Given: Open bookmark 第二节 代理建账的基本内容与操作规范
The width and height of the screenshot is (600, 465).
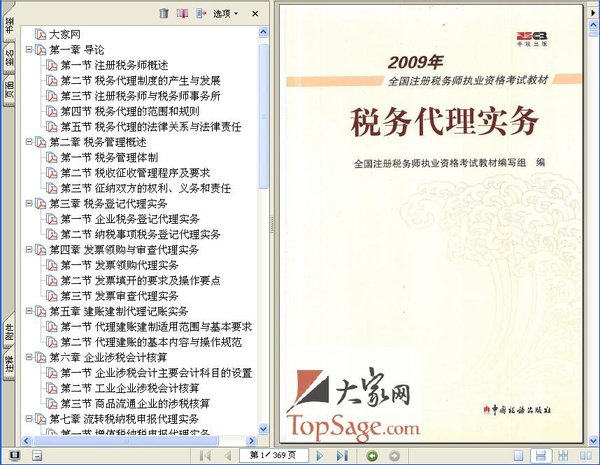Looking at the screenshot, I should click(x=151, y=342).
